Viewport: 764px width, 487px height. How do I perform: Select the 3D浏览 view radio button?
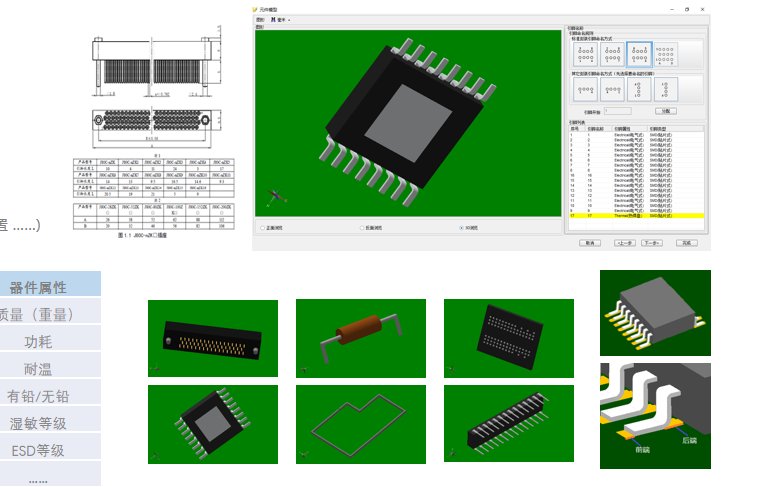pyautogui.click(x=461, y=228)
